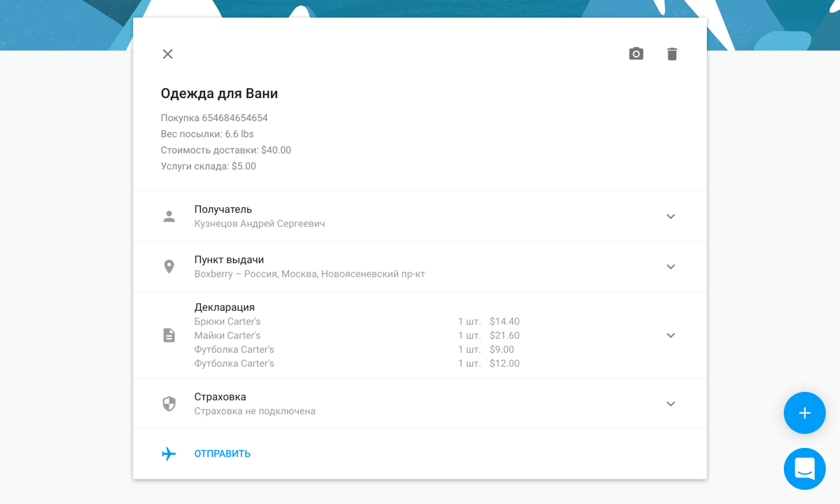The width and height of the screenshot is (840, 504).
Task: Select recipient name Кузнецов Андрей Сергеевич
Action: 259,224
